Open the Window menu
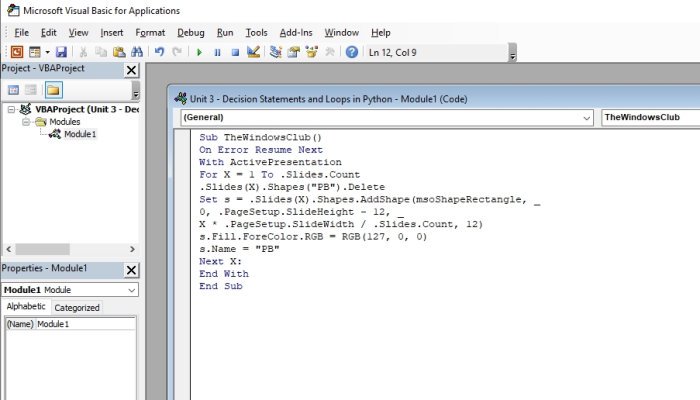This screenshot has width=700, height=400. pyautogui.click(x=342, y=33)
